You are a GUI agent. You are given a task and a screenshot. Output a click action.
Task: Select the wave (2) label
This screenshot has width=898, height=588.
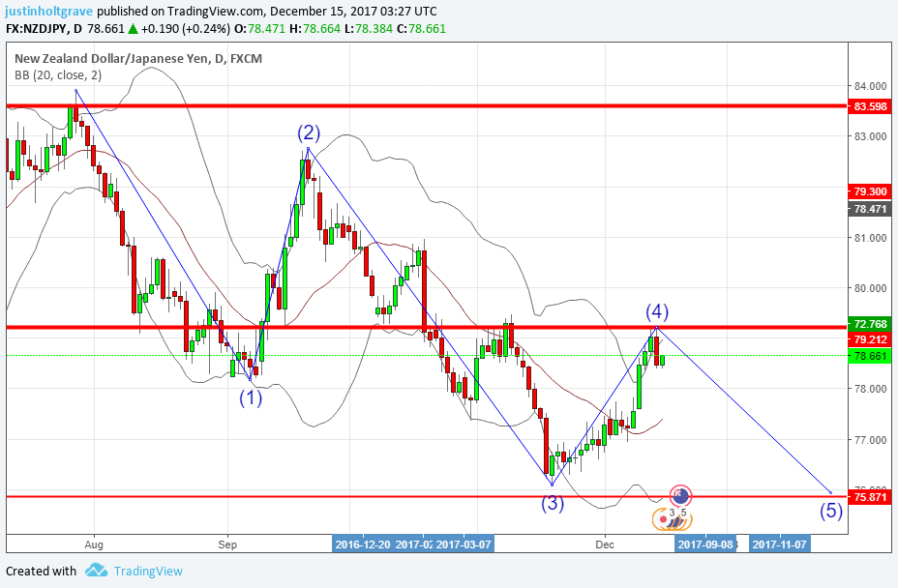coord(308,132)
